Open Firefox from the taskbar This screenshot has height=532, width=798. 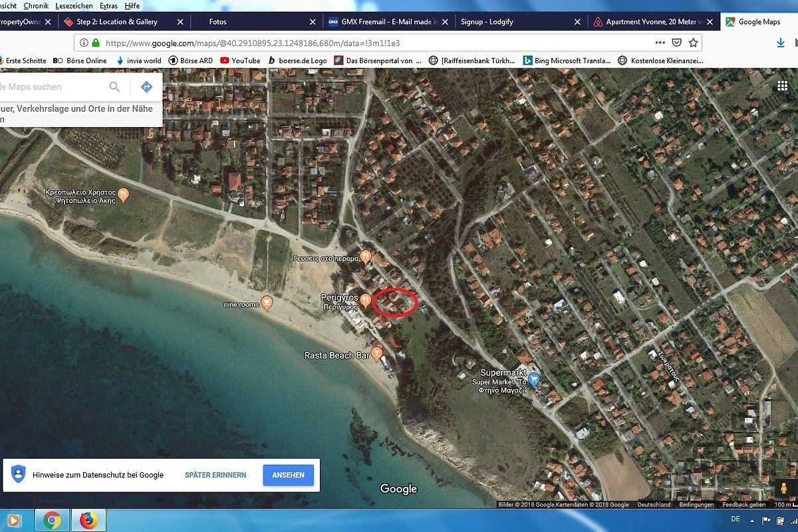[88, 520]
